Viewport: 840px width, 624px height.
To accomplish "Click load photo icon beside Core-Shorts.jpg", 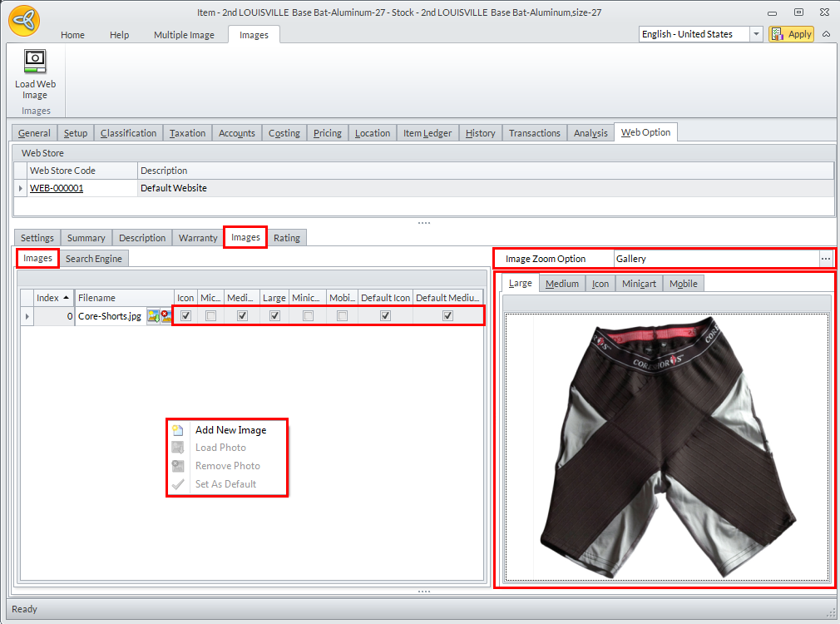I will click(x=153, y=316).
